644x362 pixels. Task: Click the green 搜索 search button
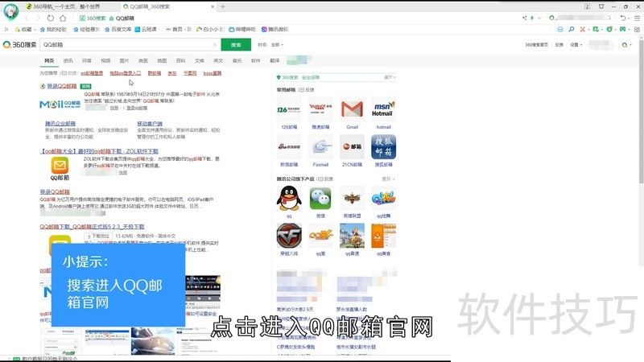pyautogui.click(x=236, y=44)
